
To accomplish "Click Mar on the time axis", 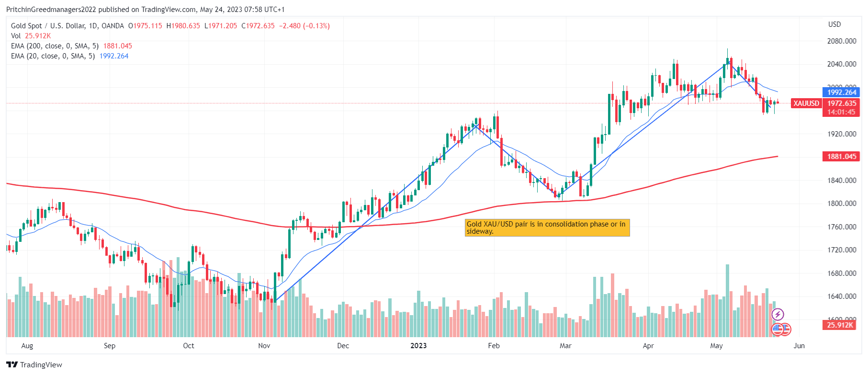I will (x=566, y=346).
